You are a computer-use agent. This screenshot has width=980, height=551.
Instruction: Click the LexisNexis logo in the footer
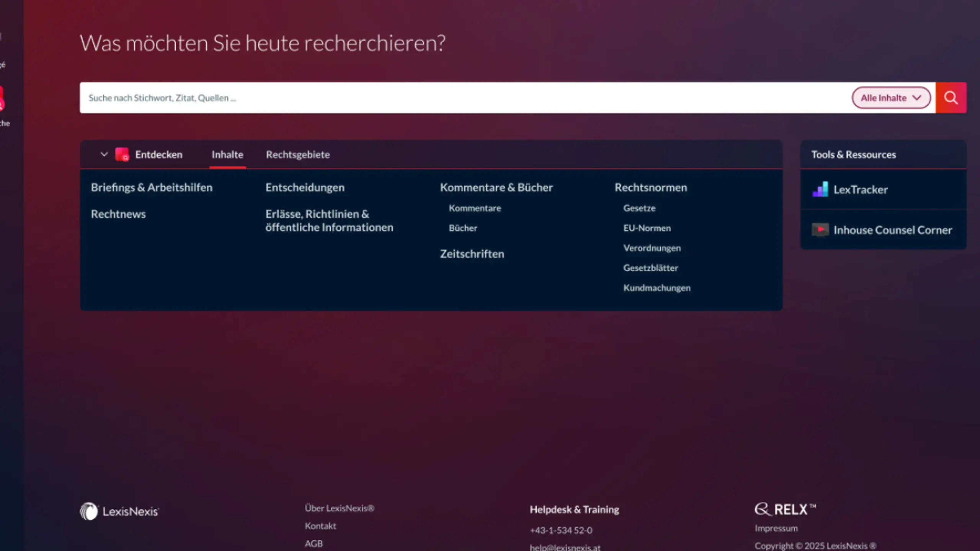coord(119,510)
